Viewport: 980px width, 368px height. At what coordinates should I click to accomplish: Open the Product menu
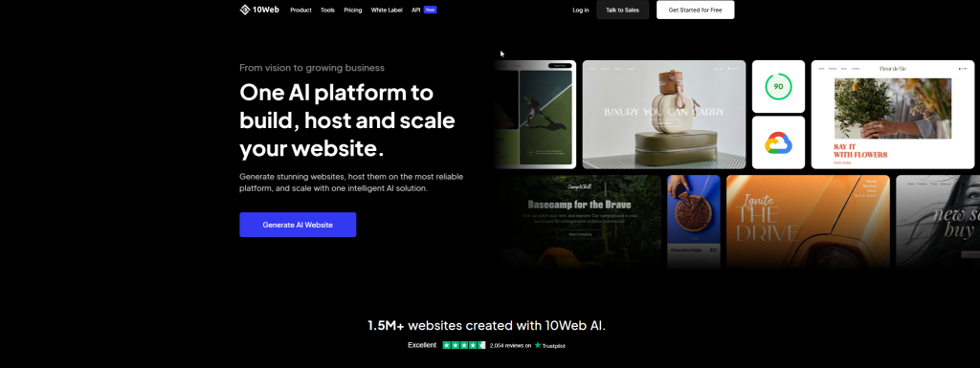tap(301, 10)
